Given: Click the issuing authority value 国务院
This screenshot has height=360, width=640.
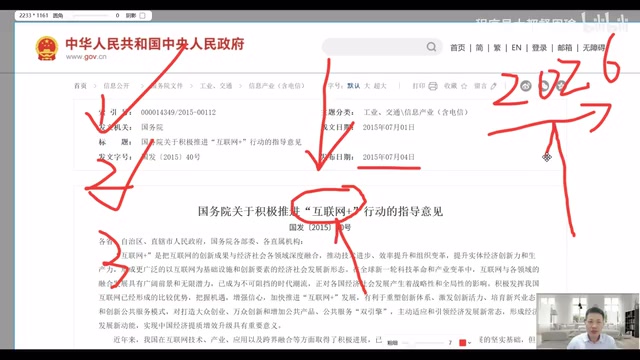Looking at the screenshot, I should tap(152, 127).
